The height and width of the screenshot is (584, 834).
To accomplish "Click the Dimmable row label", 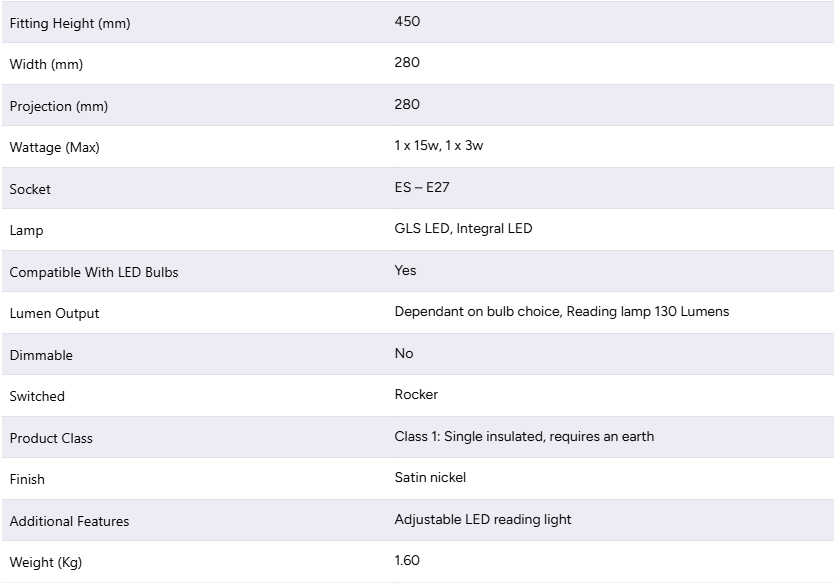I will (x=41, y=355).
